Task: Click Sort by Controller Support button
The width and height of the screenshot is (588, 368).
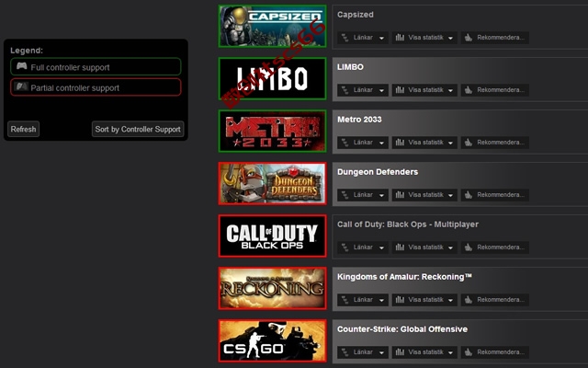Action: (x=138, y=129)
